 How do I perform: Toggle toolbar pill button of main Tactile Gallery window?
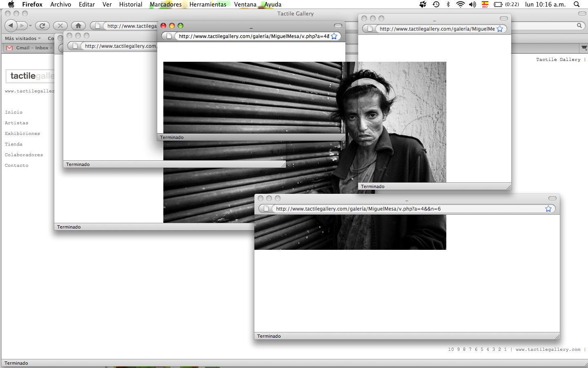click(582, 13)
